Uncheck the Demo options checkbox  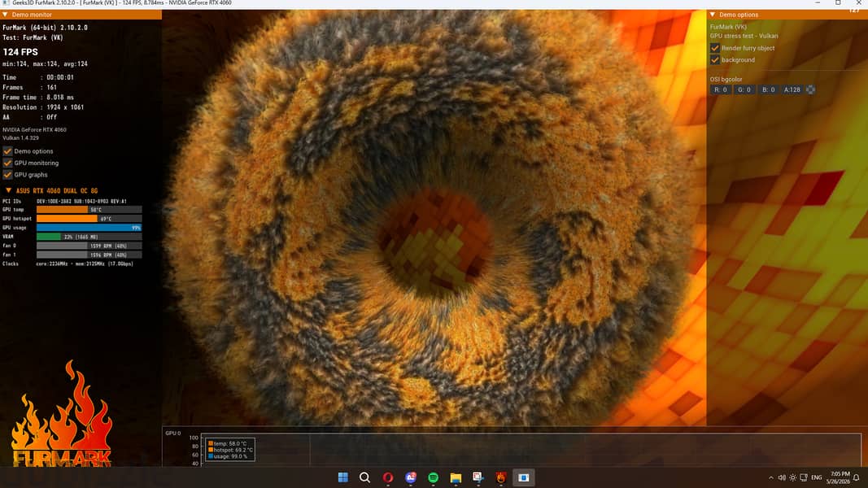[8, 151]
